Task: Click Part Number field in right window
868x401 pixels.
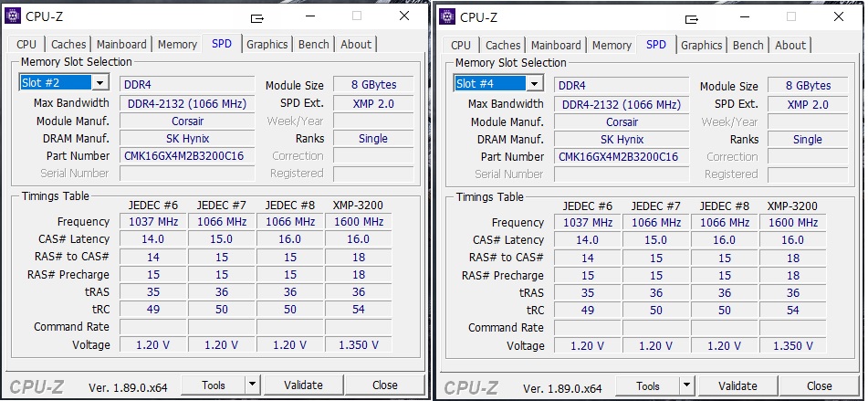Action: (622, 157)
